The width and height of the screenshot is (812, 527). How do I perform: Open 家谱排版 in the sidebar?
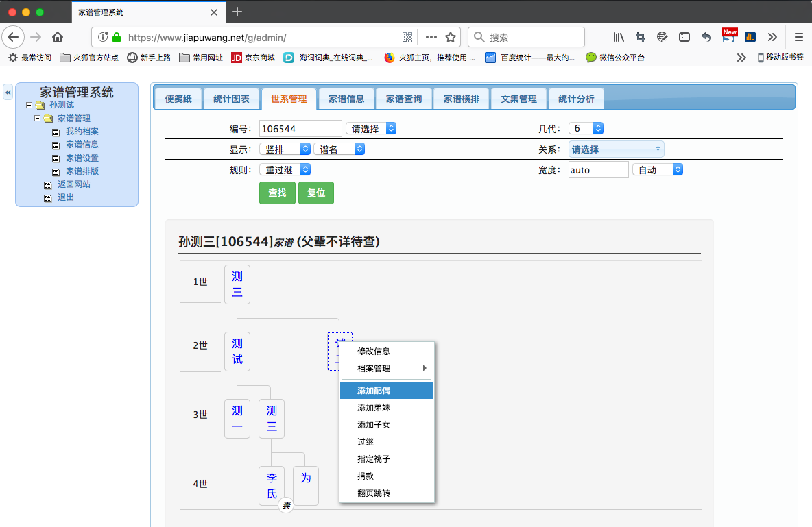[x=82, y=171]
